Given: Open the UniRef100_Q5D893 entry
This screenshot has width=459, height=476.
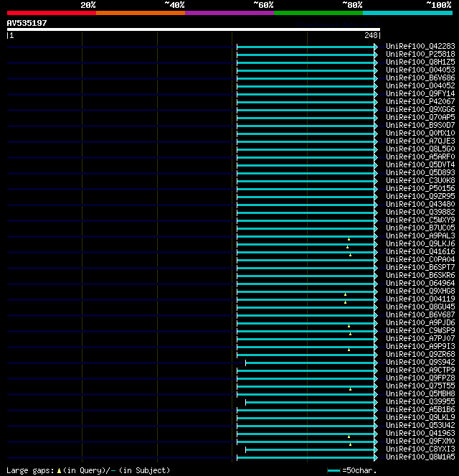Looking at the screenshot, I should 420,172.
